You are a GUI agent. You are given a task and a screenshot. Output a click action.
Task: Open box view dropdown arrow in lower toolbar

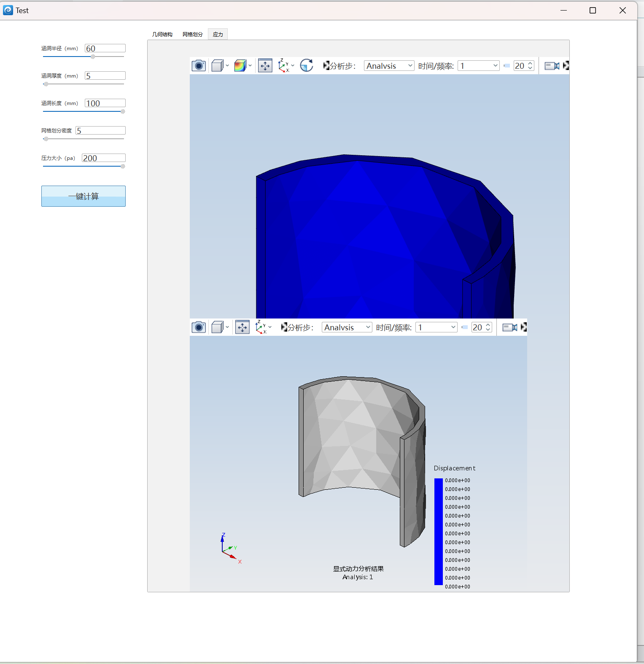227,327
